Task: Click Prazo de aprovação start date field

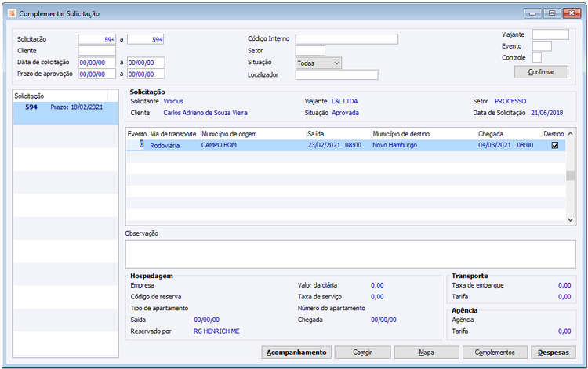Action: (x=97, y=74)
